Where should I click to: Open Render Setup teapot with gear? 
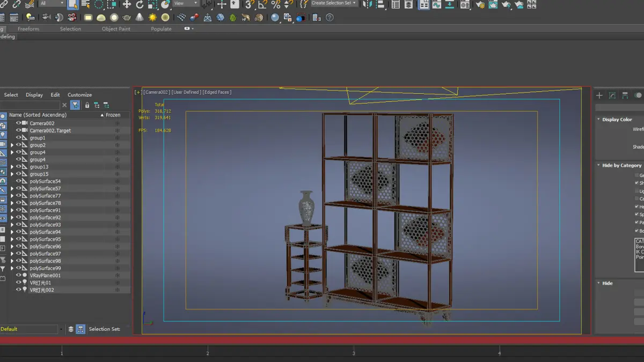[480, 4]
